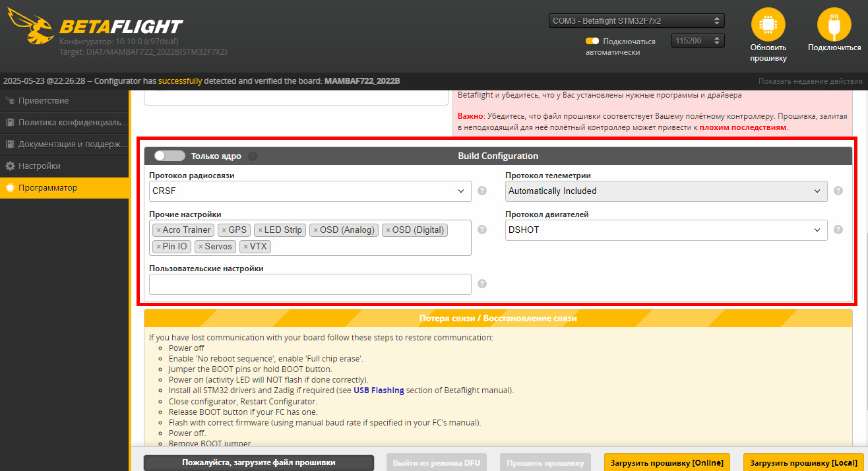Remove the OSD (Digital) tag
Screen dimensions: 868x471
coord(388,230)
